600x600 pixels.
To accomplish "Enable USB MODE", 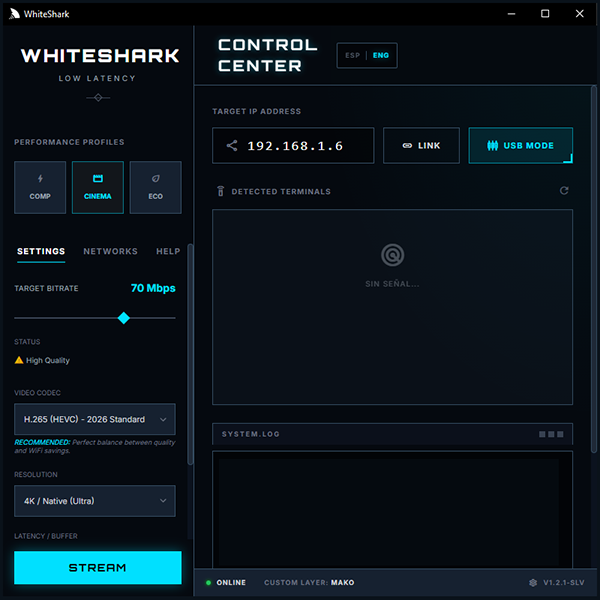I will click(520, 145).
